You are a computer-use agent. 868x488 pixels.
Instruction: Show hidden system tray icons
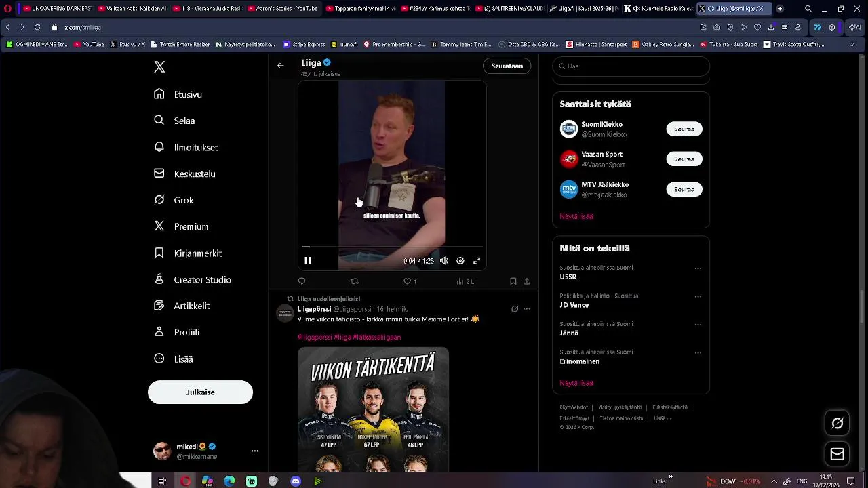(774, 481)
